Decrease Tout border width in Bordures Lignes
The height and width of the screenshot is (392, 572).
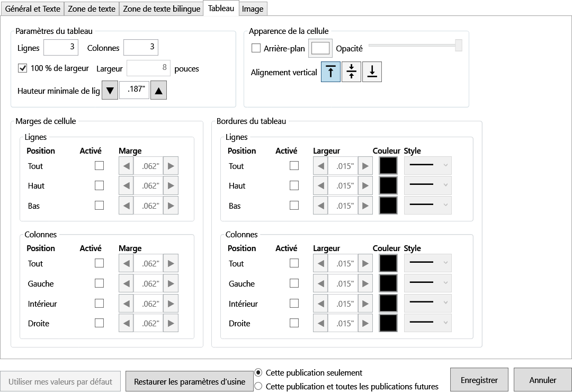(320, 166)
